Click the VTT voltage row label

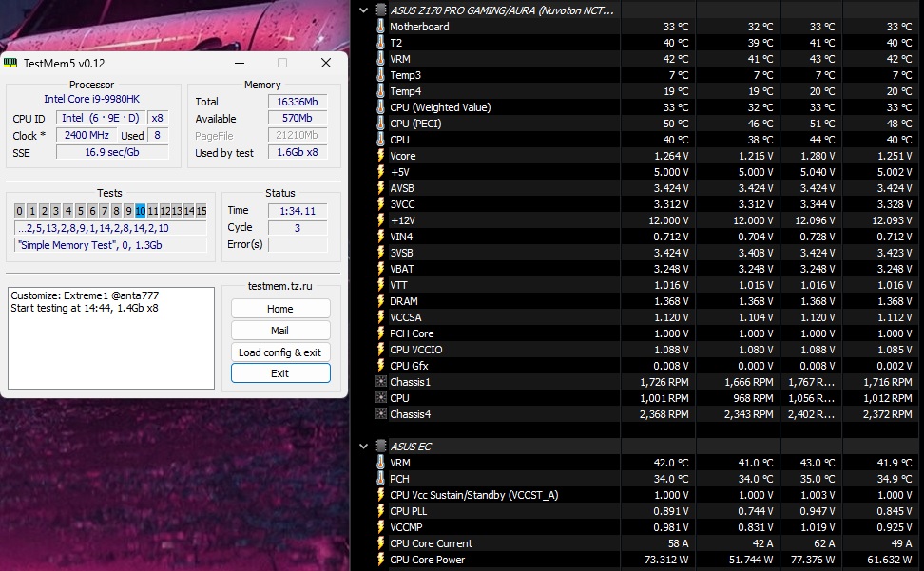(x=398, y=285)
